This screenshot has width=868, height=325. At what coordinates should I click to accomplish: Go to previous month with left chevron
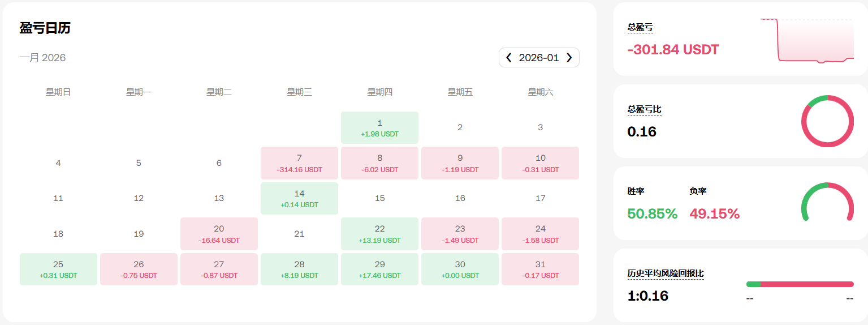(x=508, y=58)
